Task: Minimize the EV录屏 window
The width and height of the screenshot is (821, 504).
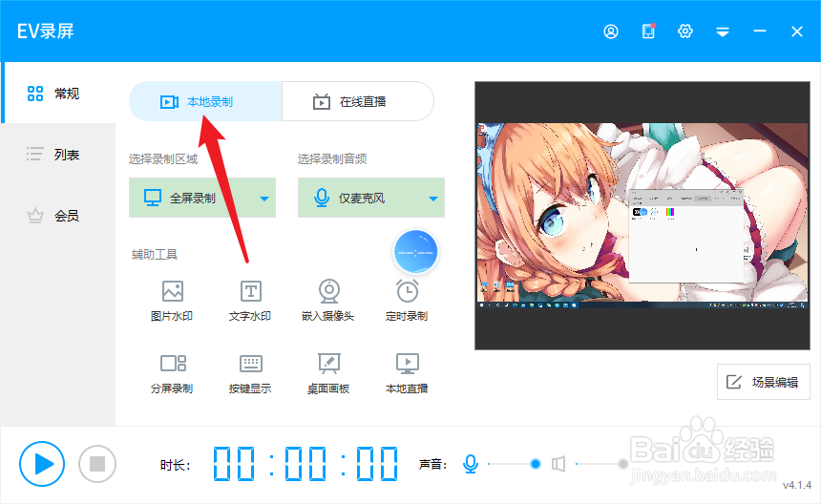Action: pos(760,31)
